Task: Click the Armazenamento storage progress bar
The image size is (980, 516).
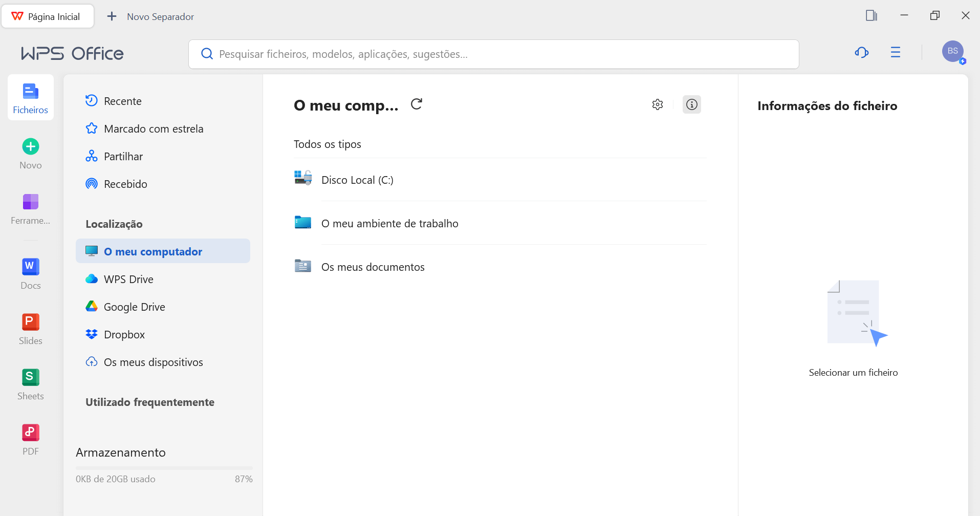Action: [164, 467]
